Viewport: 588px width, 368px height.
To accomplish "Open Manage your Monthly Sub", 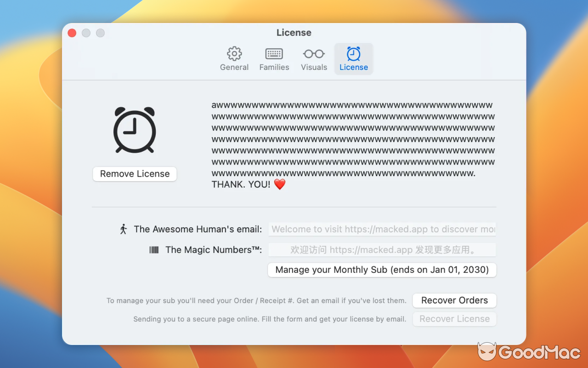I will click(382, 270).
